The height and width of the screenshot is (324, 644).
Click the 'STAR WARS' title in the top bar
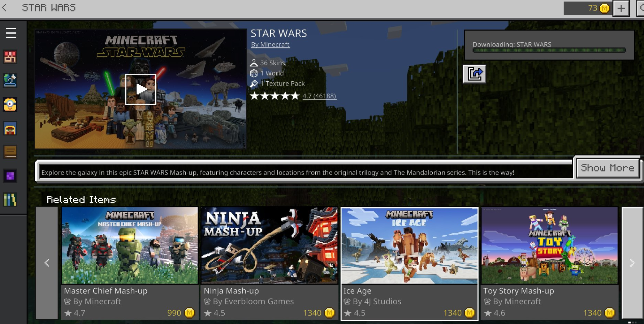49,8
